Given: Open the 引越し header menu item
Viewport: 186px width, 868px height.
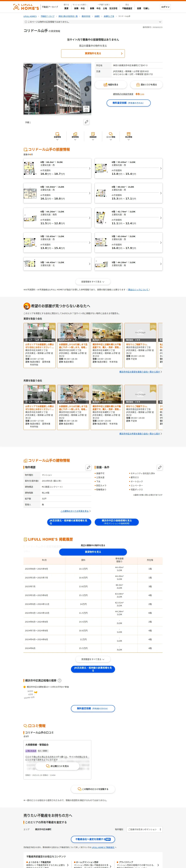Looking at the screenshot, I should pos(146,8).
